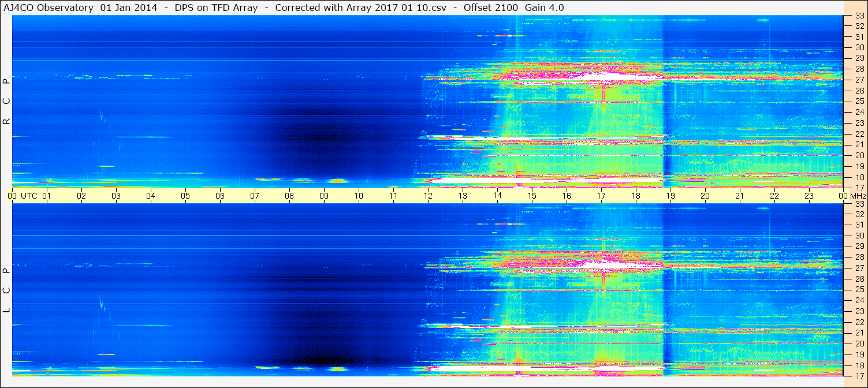Click the 31 MHz label in RCP panel

[x=859, y=37]
